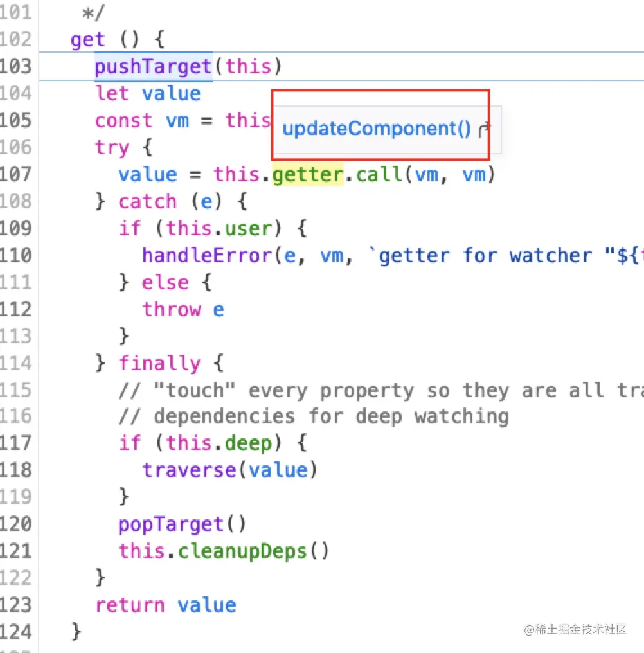Viewport: 644px width, 653px height.
Task: Click 'traverse' on line 118
Action: point(190,470)
